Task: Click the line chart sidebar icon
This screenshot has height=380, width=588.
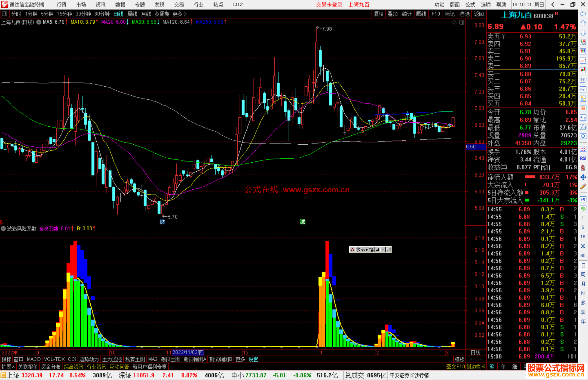Action: tap(583, 61)
